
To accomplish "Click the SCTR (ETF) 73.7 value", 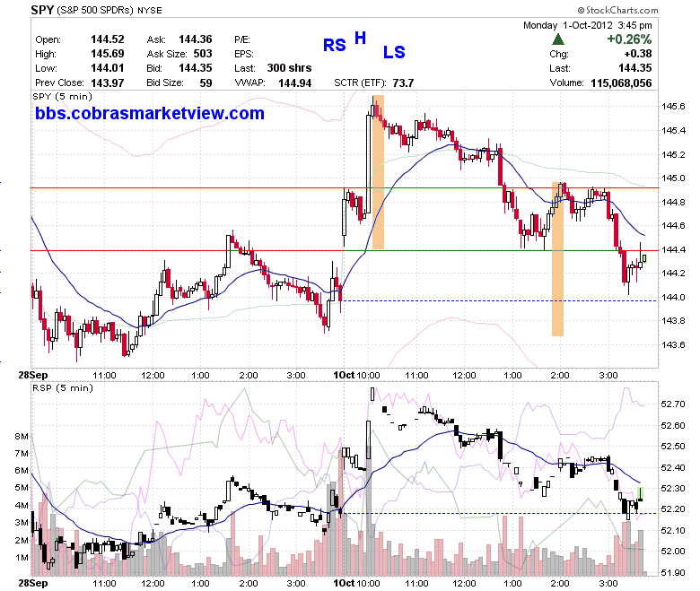I will pyautogui.click(x=403, y=83).
